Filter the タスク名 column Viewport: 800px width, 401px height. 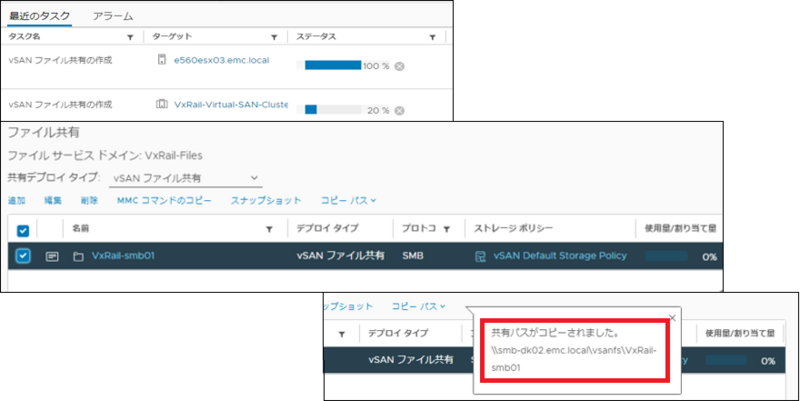130,37
